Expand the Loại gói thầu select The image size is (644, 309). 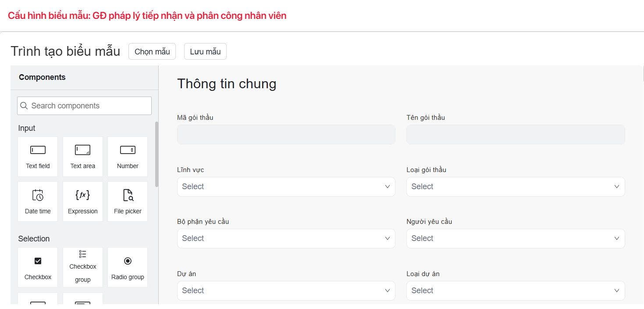(515, 187)
